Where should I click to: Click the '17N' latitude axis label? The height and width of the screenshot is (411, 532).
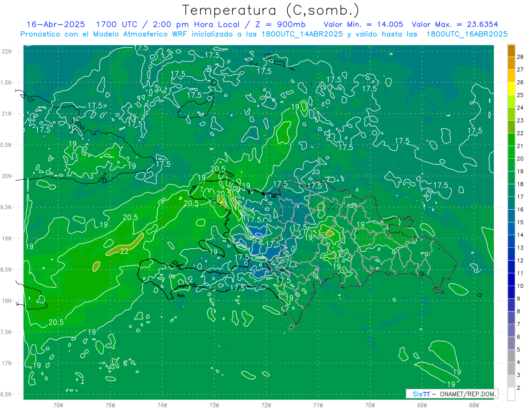[7, 363]
